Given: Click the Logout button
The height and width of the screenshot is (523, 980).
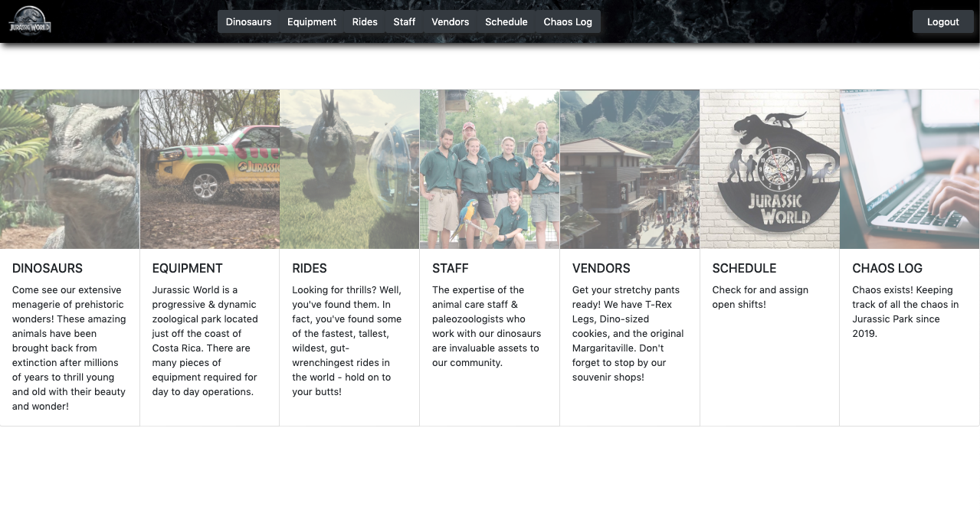Looking at the screenshot, I should point(943,21).
